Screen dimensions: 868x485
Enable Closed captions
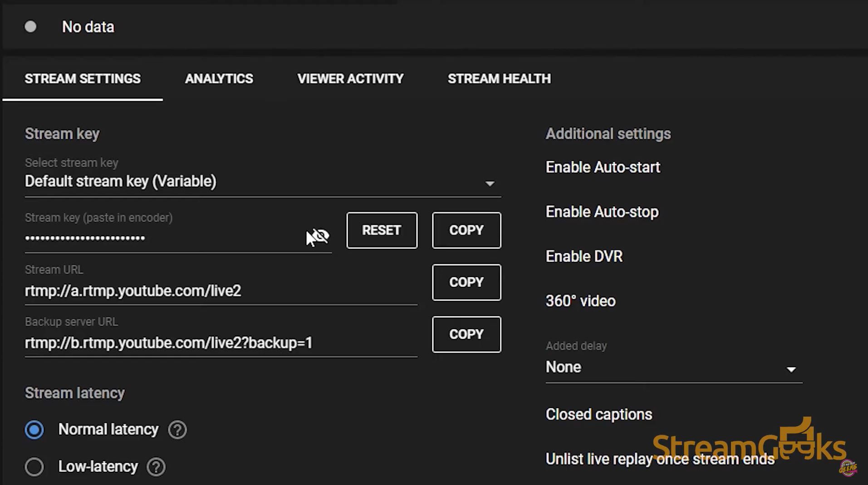click(x=599, y=414)
